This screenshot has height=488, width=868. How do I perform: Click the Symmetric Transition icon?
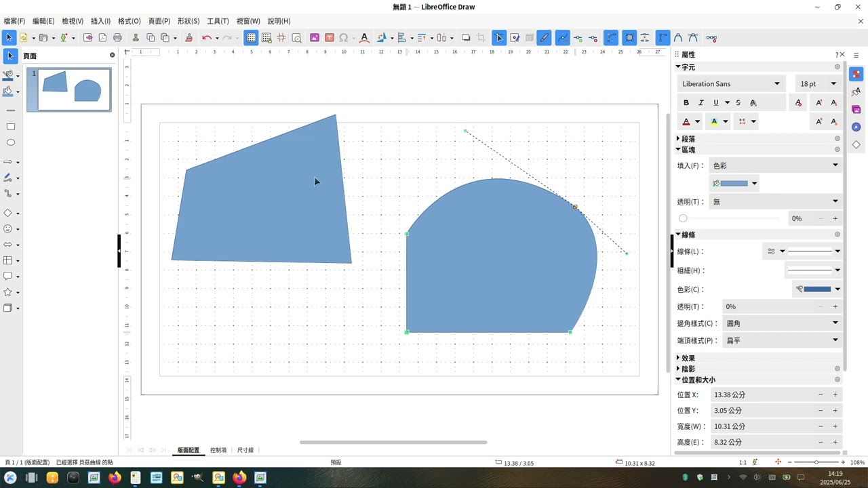click(693, 38)
